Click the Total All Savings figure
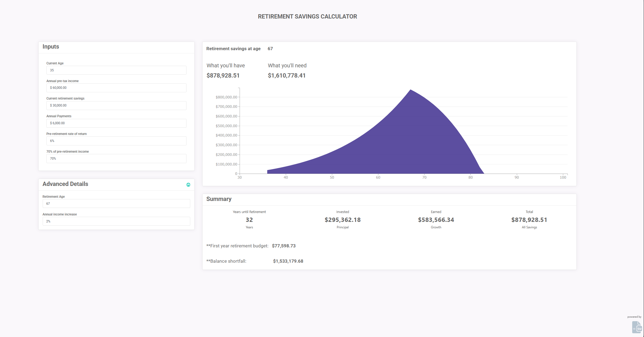Viewport: 644px width, 337px height. click(x=529, y=220)
